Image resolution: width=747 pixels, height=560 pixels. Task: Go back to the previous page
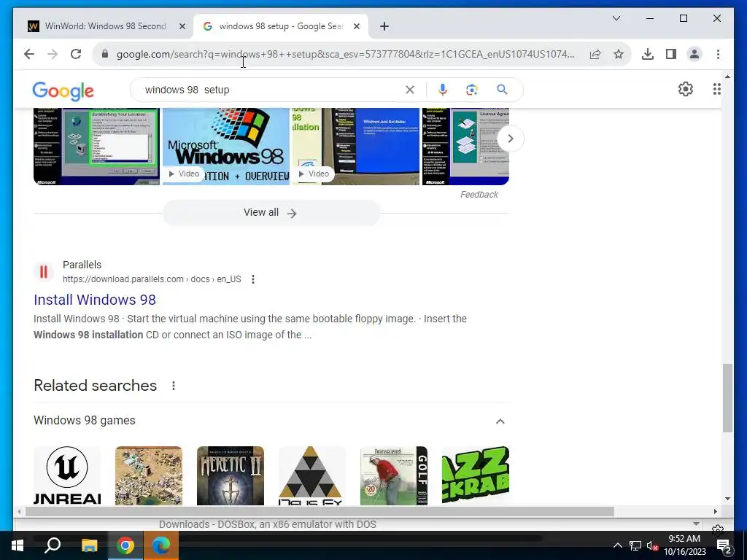[x=29, y=54]
